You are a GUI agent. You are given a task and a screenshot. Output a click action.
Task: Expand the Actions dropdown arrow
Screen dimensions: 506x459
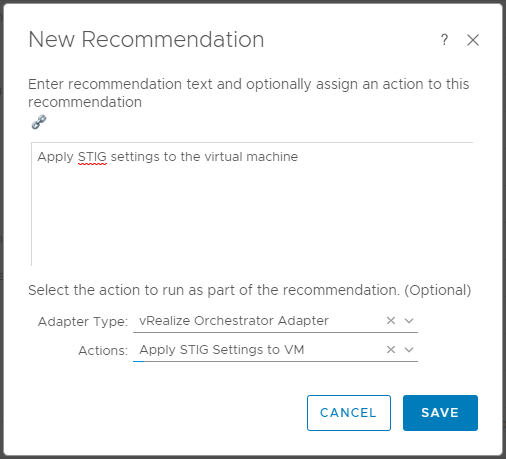(409, 350)
